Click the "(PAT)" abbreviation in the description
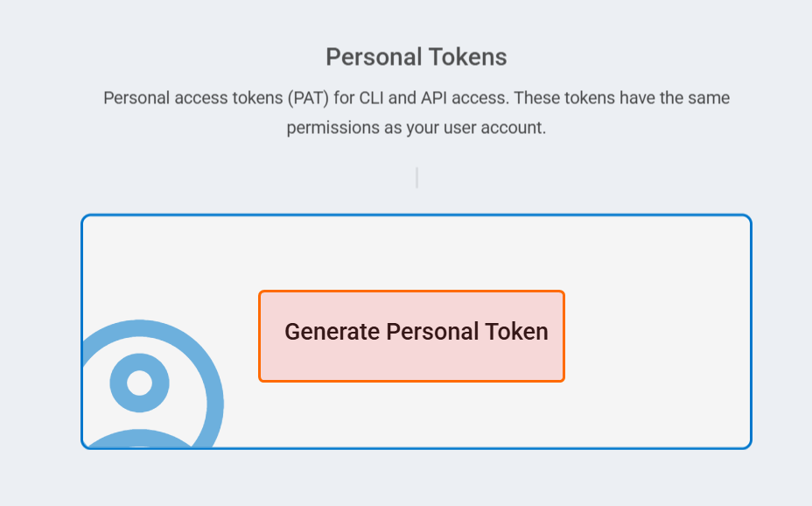The height and width of the screenshot is (506, 812). (308, 98)
